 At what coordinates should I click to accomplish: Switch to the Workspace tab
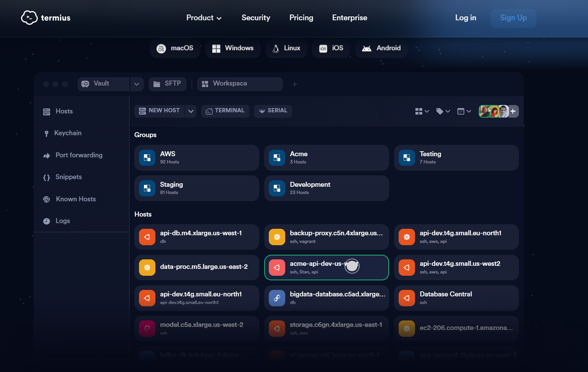coord(240,84)
